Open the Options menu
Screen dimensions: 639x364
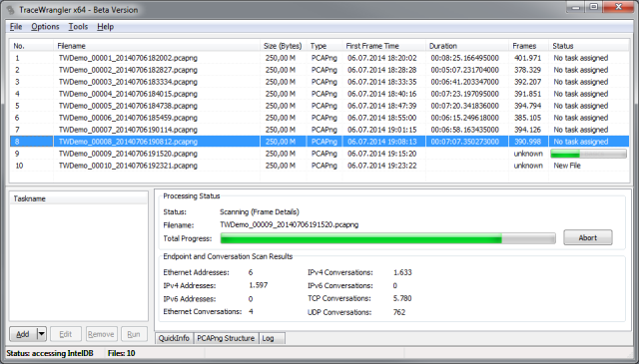[x=45, y=27]
